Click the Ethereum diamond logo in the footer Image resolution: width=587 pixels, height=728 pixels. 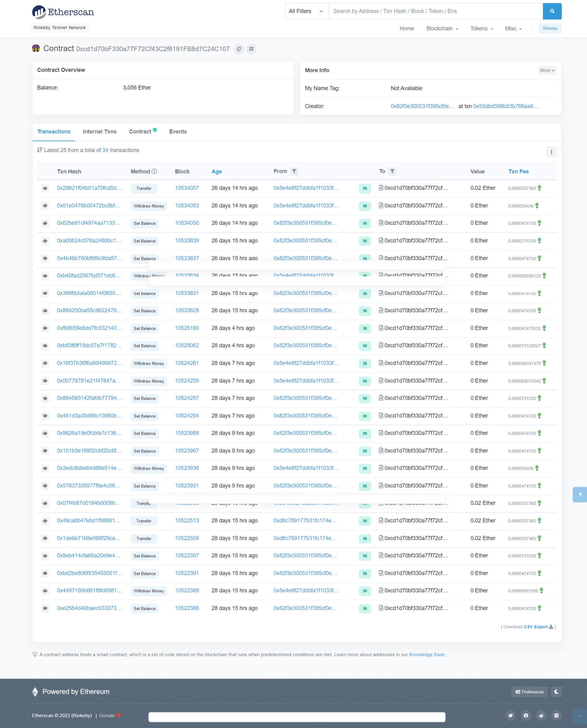coord(35,691)
